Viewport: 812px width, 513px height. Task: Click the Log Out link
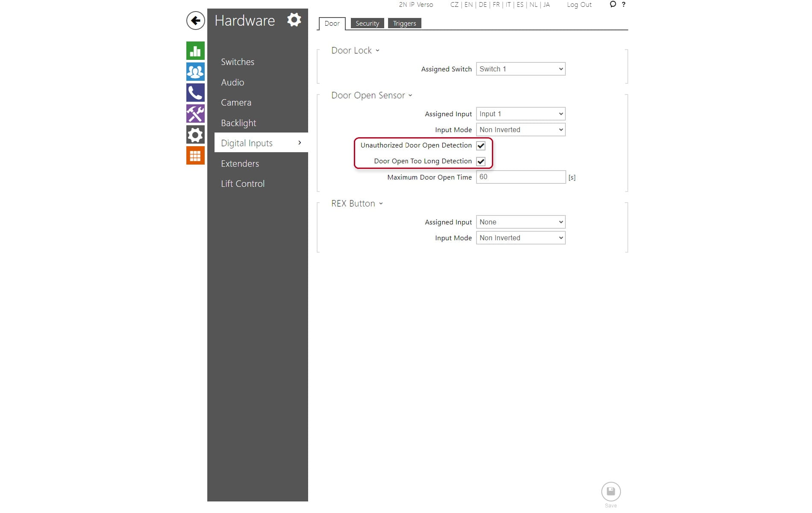pyautogui.click(x=579, y=5)
